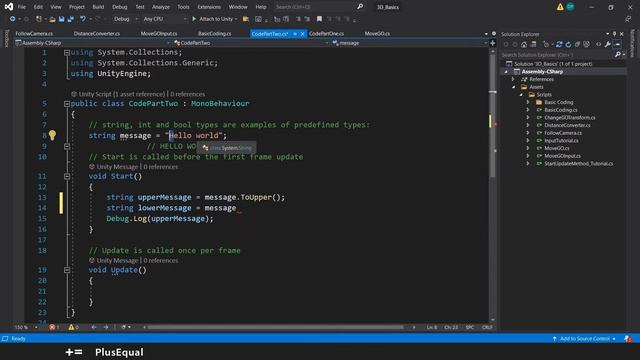Click the yellow warning count icon
Screen dimensions: 640x360
click(x=71, y=327)
